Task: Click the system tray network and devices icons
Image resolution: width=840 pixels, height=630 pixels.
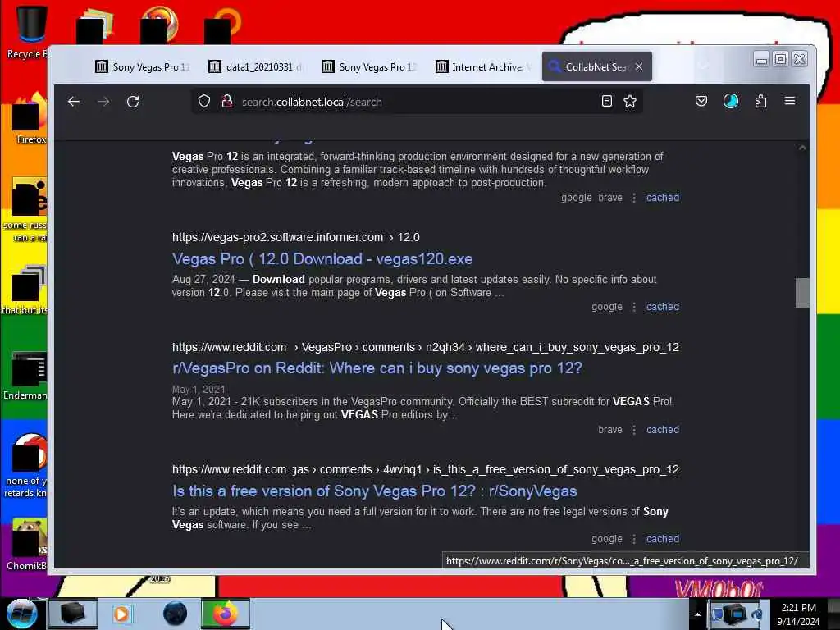Action: tap(737, 614)
